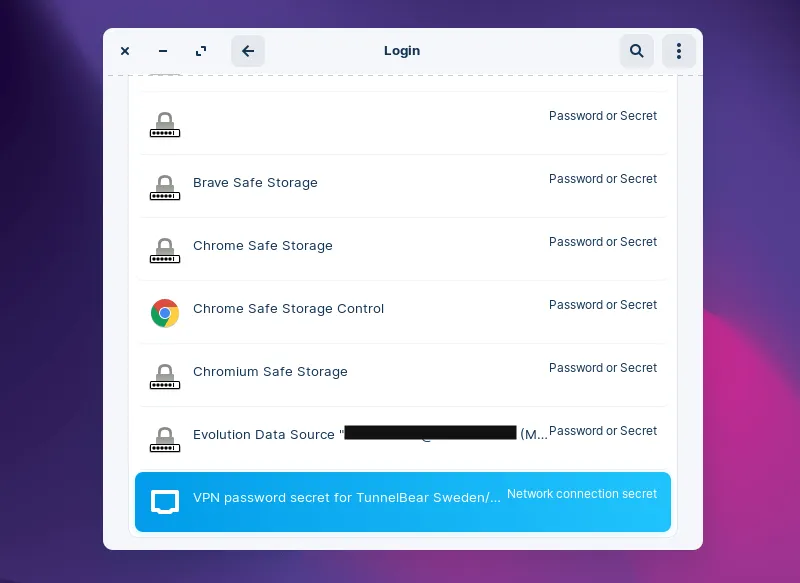This screenshot has height=583, width=800.
Task: Open the TunnelBear Sweden VPN secret
Action: click(x=347, y=498)
